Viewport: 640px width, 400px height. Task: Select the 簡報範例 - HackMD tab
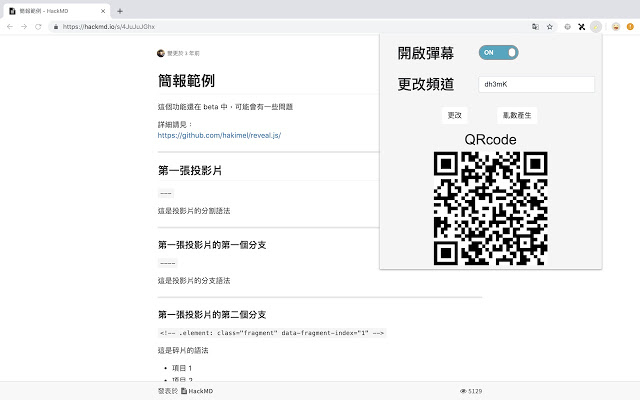coord(56,11)
